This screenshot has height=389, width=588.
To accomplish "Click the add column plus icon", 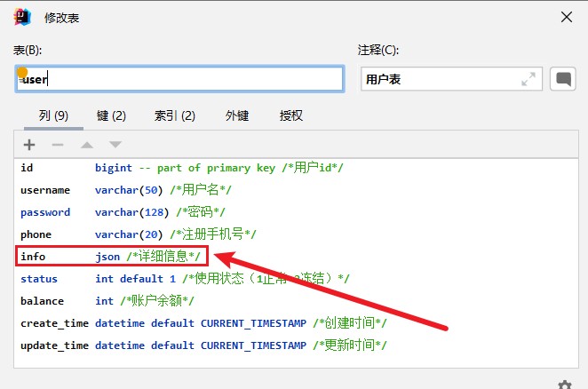I will [x=29, y=145].
